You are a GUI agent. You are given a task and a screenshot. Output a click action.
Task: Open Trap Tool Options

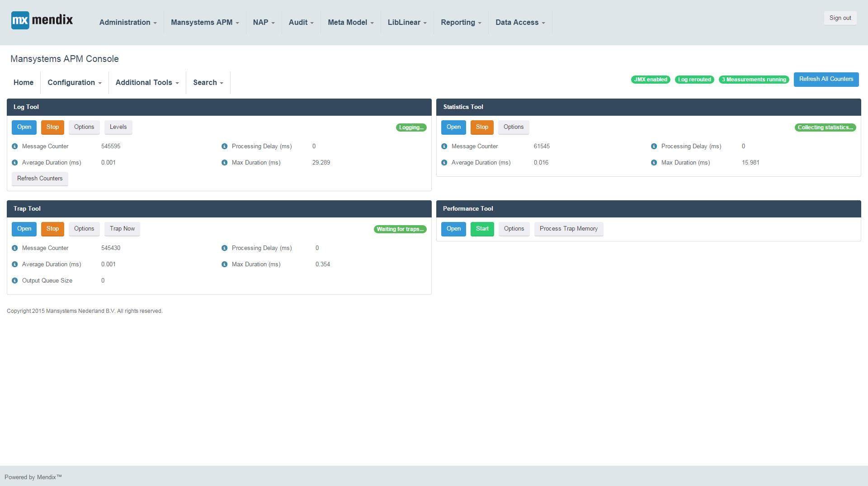point(84,229)
